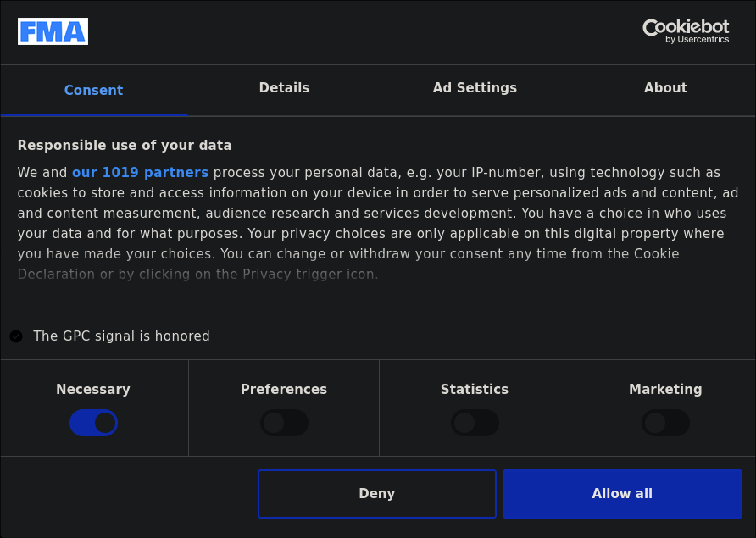756x538 pixels.
Task: Click the FMA logo
Action: click(x=53, y=31)
